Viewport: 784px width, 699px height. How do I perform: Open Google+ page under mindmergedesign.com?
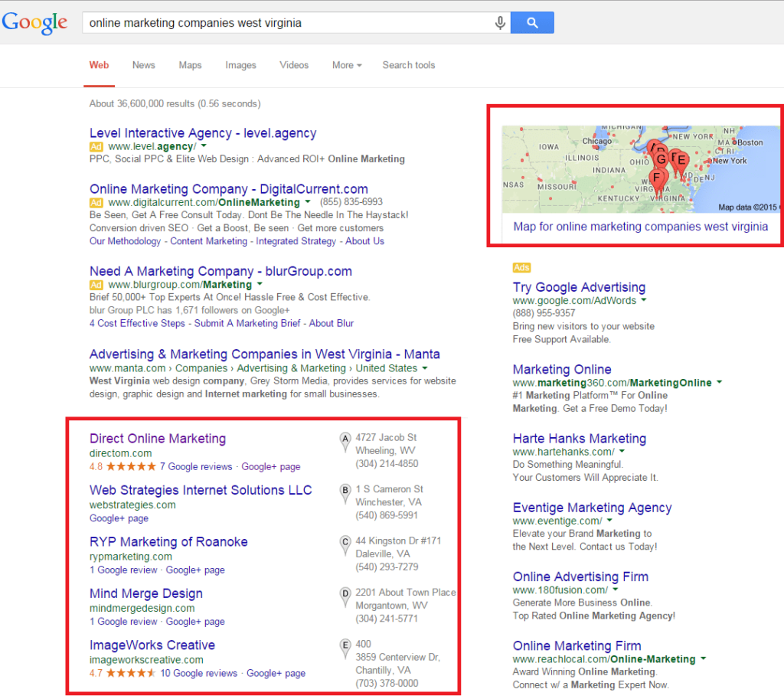coord(195,622)
